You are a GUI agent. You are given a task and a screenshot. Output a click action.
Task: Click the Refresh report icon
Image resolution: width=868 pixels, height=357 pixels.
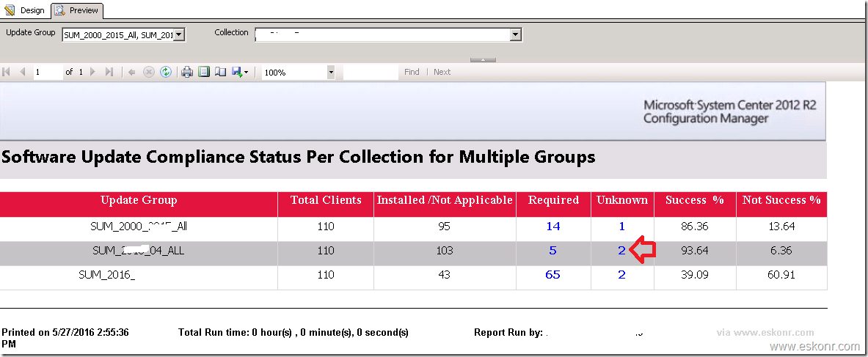pos(166,72)
